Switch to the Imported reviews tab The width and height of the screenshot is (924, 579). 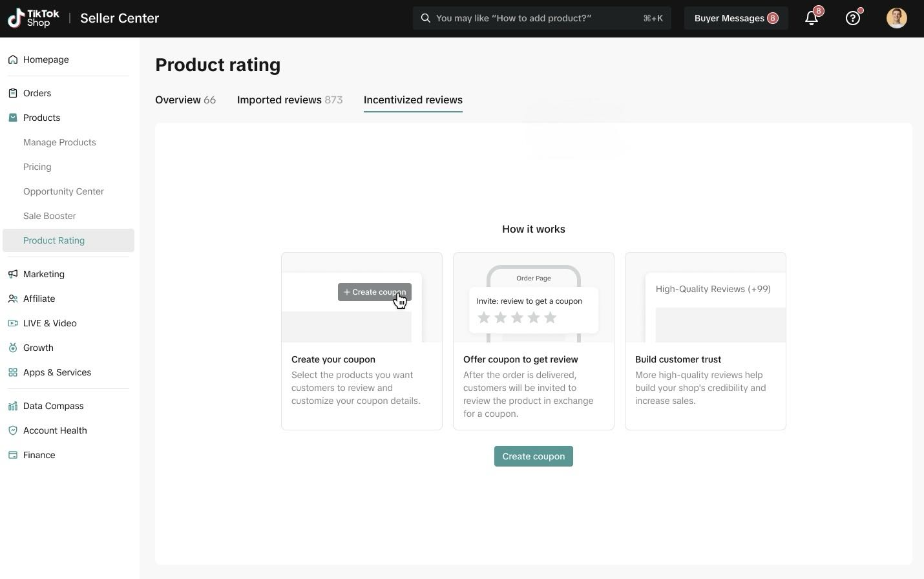(x=289, y=100)
